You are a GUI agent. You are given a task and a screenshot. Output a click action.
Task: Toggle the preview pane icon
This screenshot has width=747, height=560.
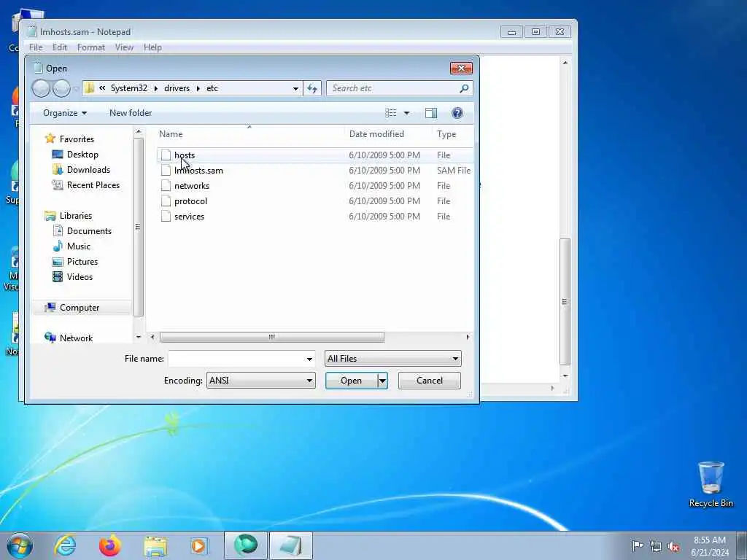[x=430, y=113]
